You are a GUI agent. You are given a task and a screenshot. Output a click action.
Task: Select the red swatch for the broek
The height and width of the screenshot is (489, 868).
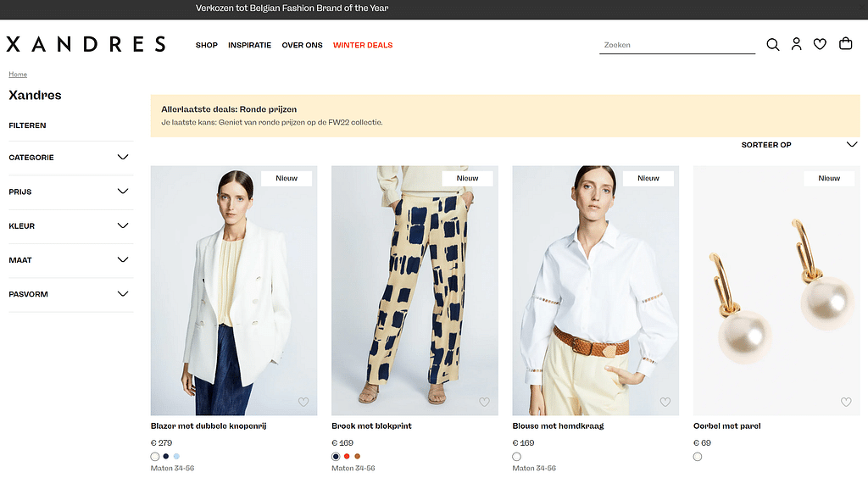coord(347,457)
